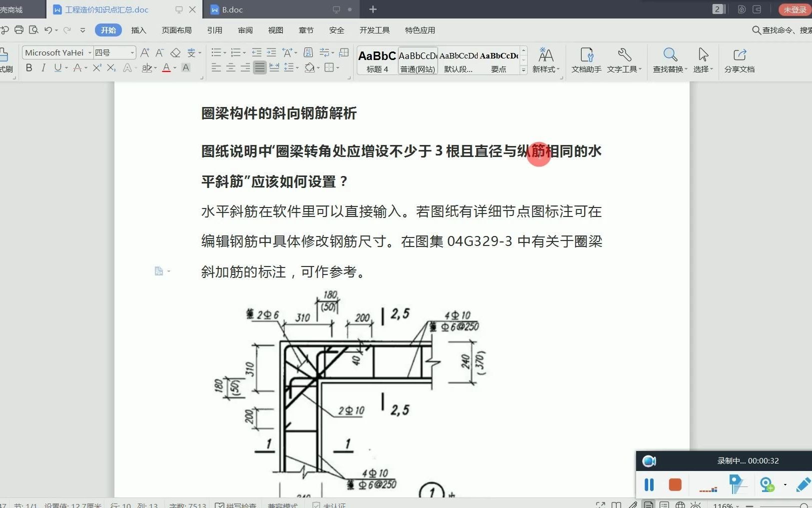Expand the styles gallery more button
This screenshot has width=812, height=508.
(523, 70)
